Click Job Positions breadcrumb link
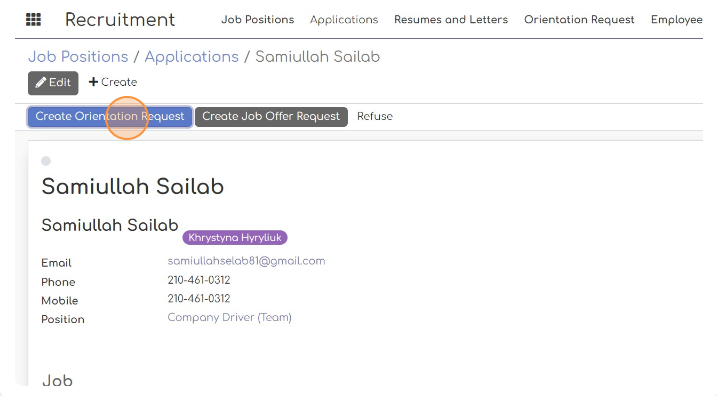This screenshot has width=717, height=396. 78,57
